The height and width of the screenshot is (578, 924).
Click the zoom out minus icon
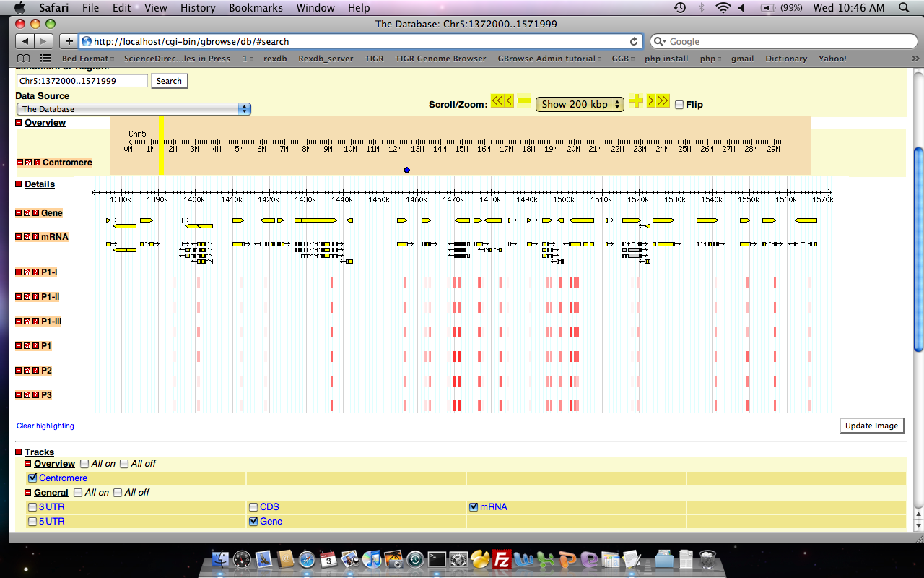pos(525,101)
